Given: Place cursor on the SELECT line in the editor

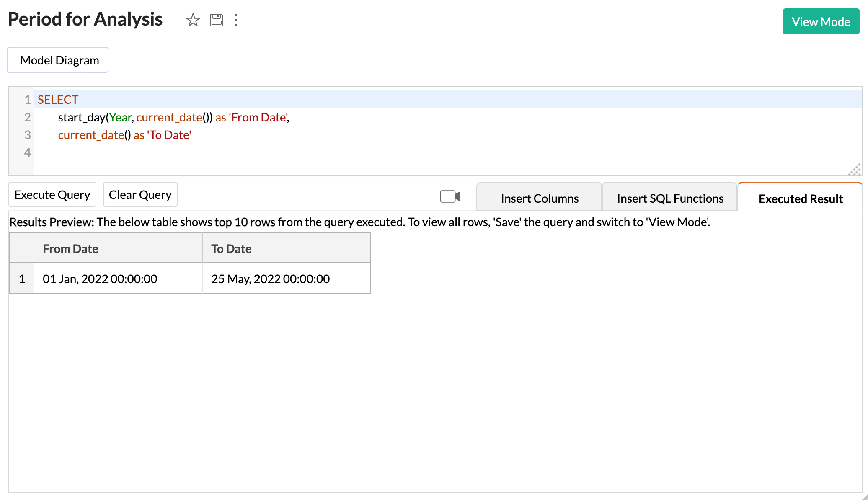Looking at the screenshot, I should coord(59,100).
